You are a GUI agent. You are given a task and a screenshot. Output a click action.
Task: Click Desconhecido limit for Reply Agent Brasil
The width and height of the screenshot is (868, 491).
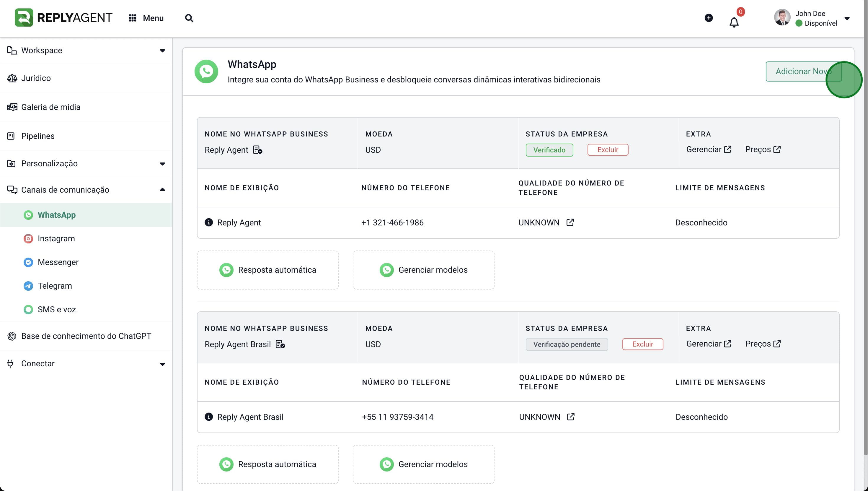(x=701, y=417)
